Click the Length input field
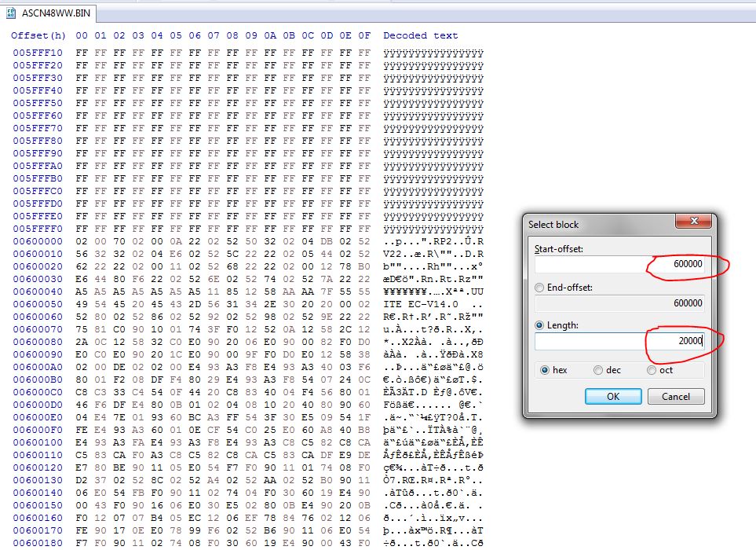This screenshot has width=756, height=550. click(x=619, y=341)
